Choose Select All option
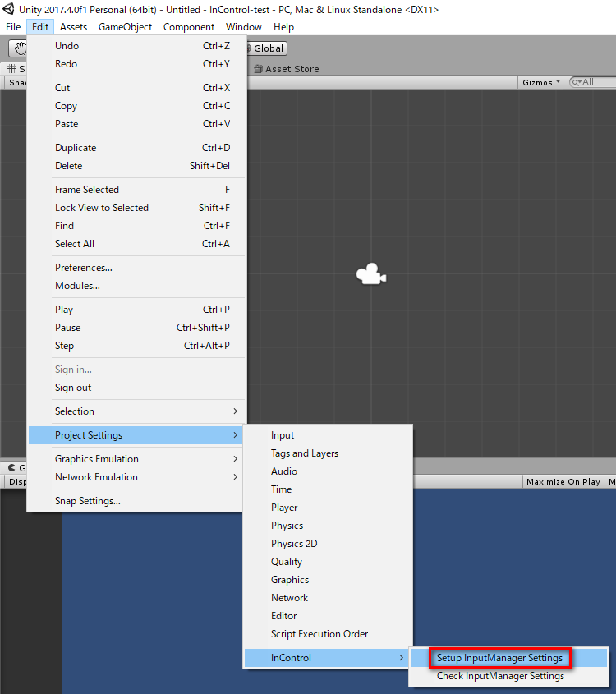The height and width of the screenshot is (694, 616). coord(136,244)
